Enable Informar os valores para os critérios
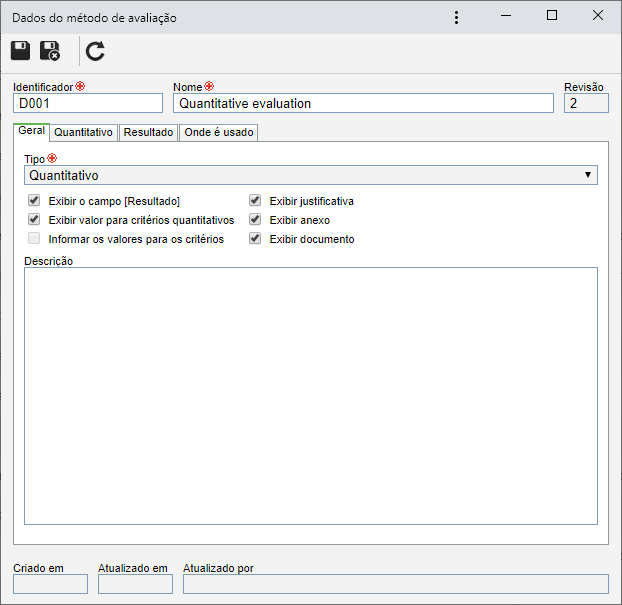622x605 pixels. (34, 238)
